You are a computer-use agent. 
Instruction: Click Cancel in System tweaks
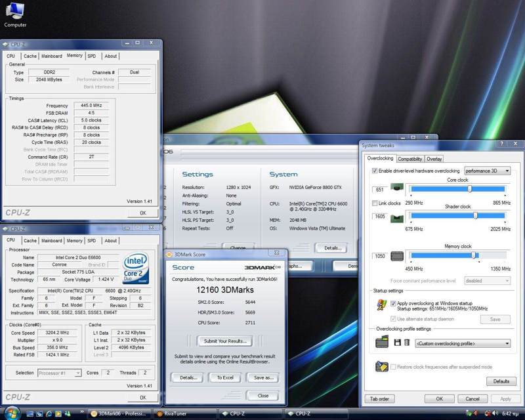(472, 398)
